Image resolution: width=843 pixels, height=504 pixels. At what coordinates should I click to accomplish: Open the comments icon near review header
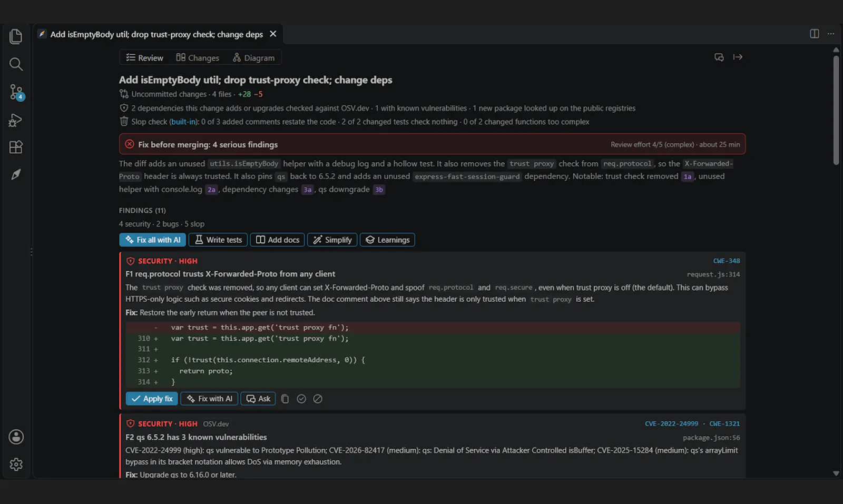(719, 57)
